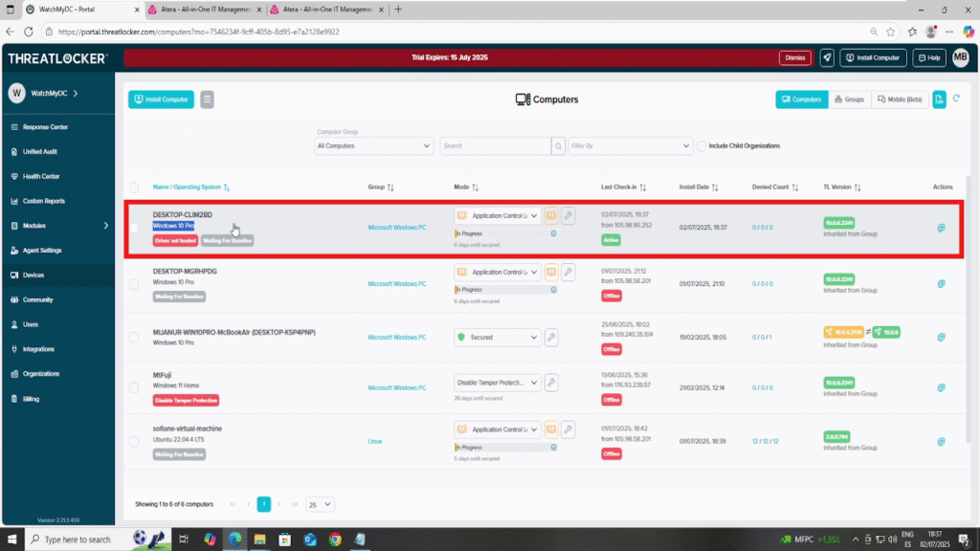Enable Include Child Organizations checkbox
980x551 pixels.
pyautogui.click(x=702, y=146)
